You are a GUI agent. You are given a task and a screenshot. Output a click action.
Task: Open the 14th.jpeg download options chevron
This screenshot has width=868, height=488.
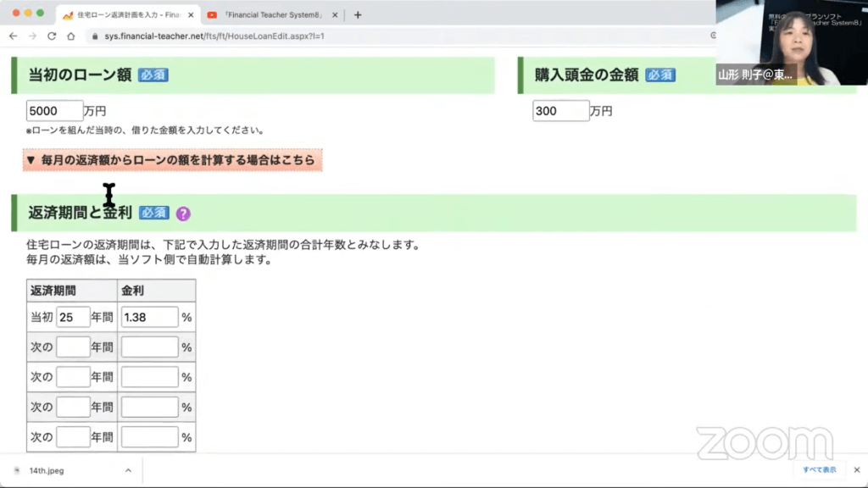pyautogui.click(x=128, y=470)
